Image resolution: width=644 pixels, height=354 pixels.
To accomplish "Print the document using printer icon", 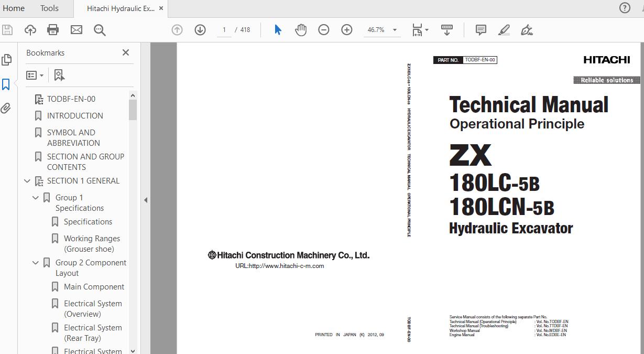I will tap(53, 30).
